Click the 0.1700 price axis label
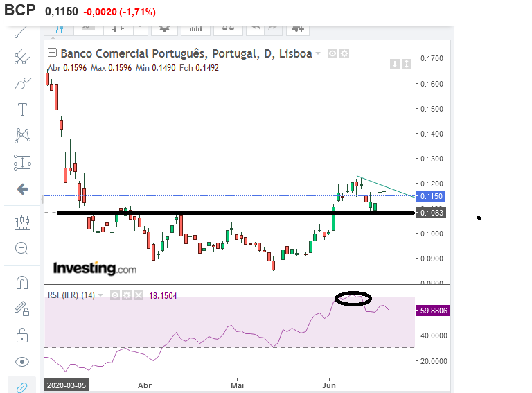Image resolution: width=532 pixels, height=393 pixels. [x=432, y=58]
